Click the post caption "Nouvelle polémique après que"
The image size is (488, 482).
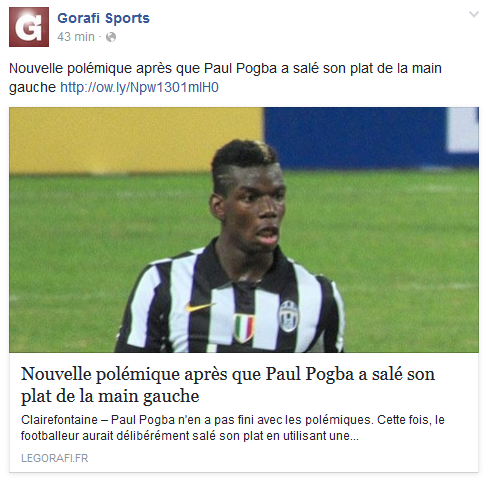point(104,68)
